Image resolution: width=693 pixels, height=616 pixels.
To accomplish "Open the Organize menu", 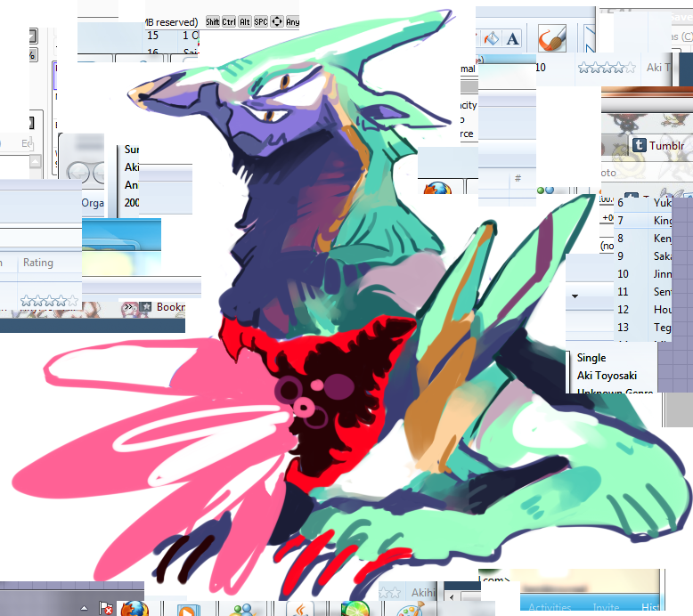I will click(x=93, y=203).
